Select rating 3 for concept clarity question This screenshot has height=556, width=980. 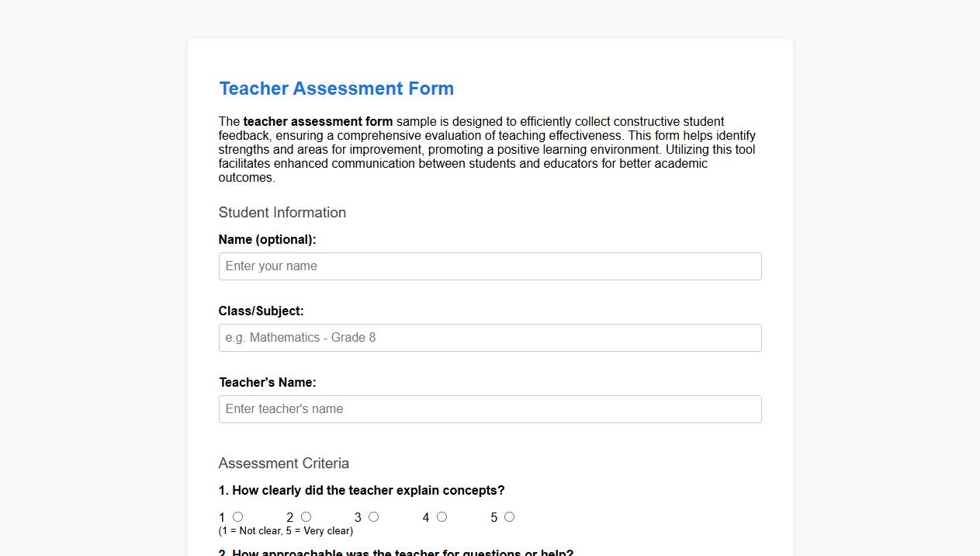coord(373,516)
